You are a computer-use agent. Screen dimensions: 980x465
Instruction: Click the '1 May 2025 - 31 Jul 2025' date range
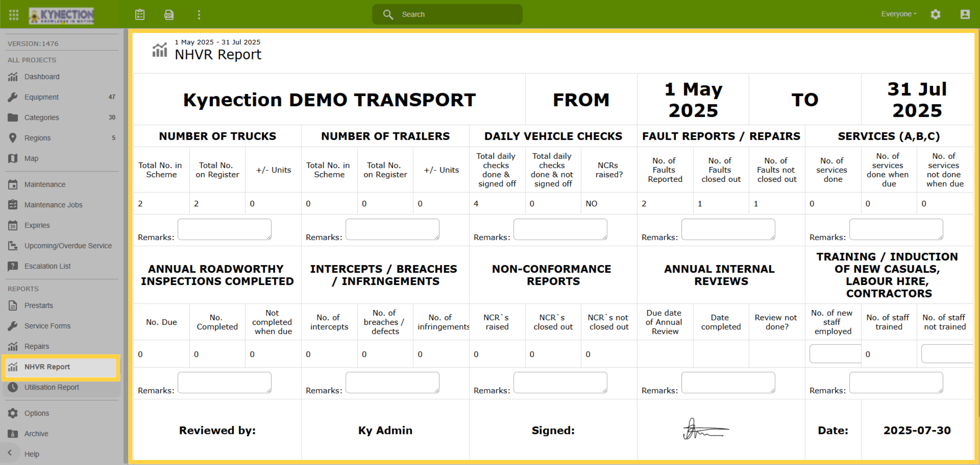click(x=217, y=42)
